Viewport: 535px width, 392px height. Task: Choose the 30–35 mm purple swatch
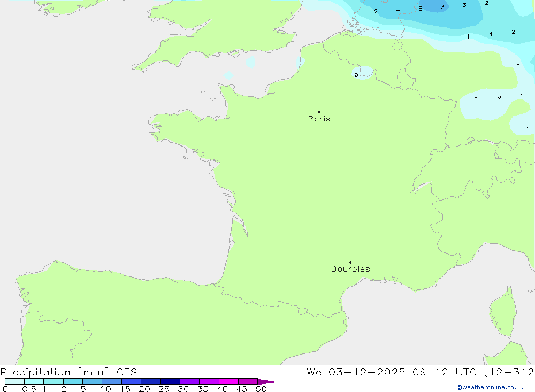[x=190, y=381]
